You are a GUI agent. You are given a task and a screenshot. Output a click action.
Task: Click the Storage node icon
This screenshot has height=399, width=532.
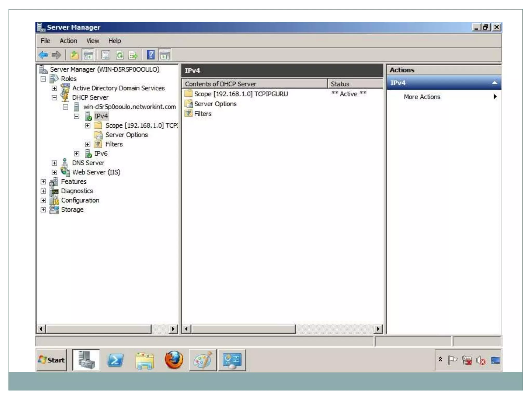[x=54, y=209]
